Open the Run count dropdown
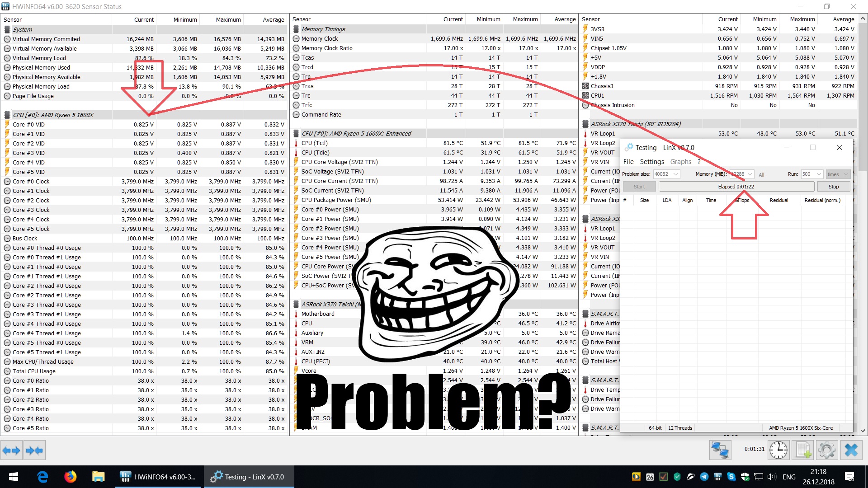Image resolution: width=868 pixels, height=488 pixels. (x=818, y=174)
